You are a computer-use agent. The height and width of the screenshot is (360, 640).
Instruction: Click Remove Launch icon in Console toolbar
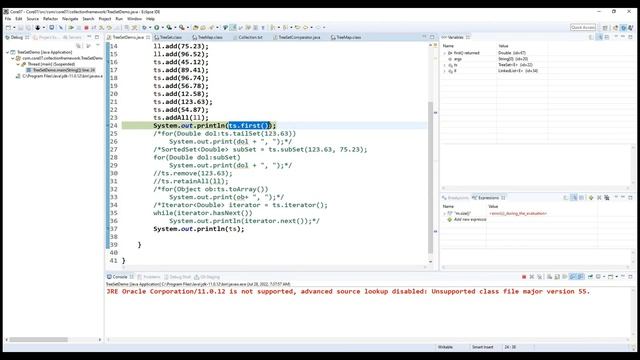click(x=531, y=277)
